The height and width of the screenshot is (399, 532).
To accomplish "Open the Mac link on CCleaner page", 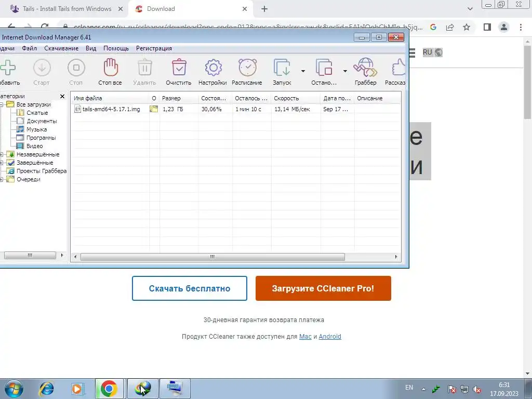I will (x=305, y=337).
